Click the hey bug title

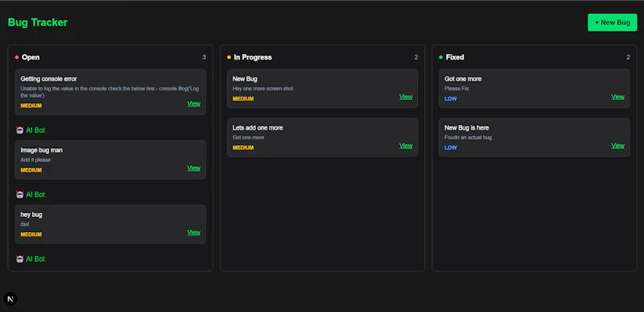point(31,214)
